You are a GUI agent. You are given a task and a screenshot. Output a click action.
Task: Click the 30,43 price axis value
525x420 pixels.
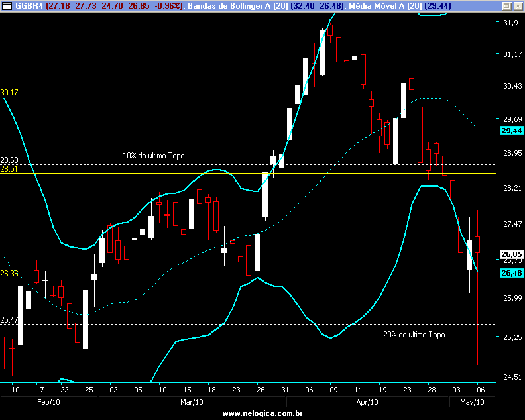(512, 86)
